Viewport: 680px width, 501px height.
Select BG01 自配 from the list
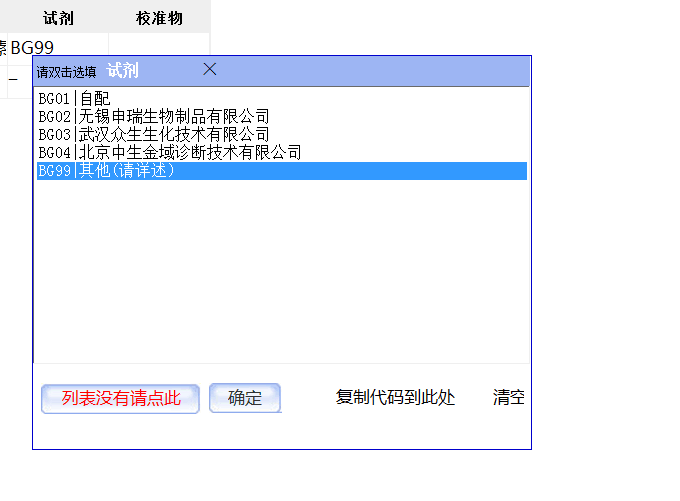point(74,99)
